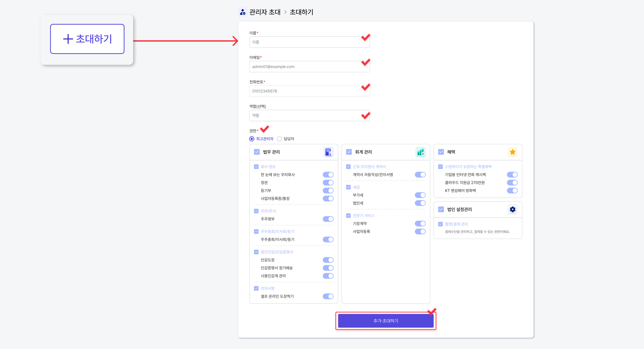Image resolution: width=644 pixels, height=349 pixels.
Task: Uncheck the 세금 section checkbox
Action: click(x=348, y=187)
